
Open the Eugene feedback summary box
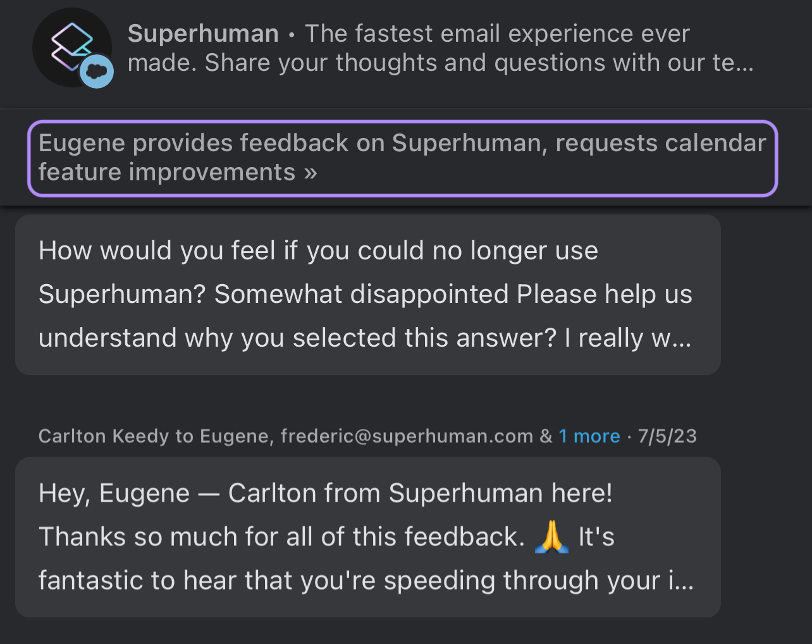tap(402, 158)
